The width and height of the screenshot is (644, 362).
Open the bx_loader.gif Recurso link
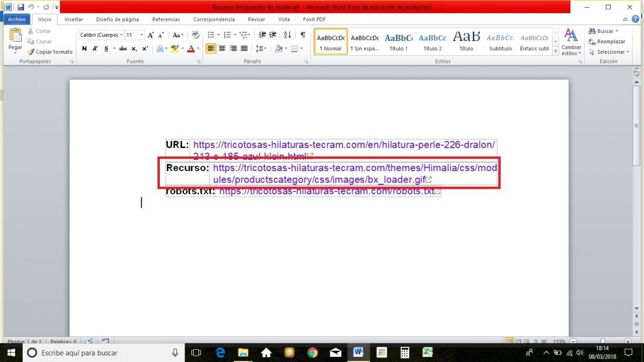(355, 174)
